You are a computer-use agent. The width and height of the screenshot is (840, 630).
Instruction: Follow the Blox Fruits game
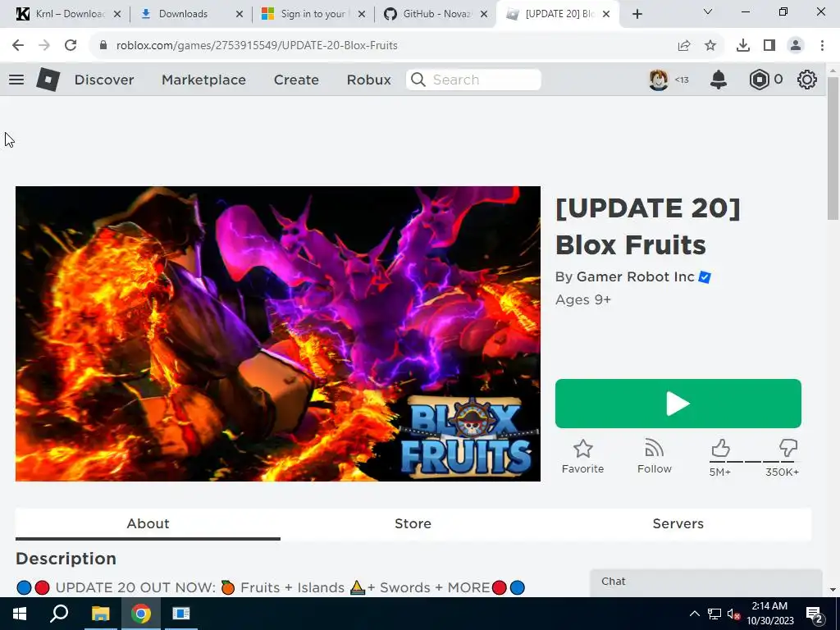[x=654, y=456]
